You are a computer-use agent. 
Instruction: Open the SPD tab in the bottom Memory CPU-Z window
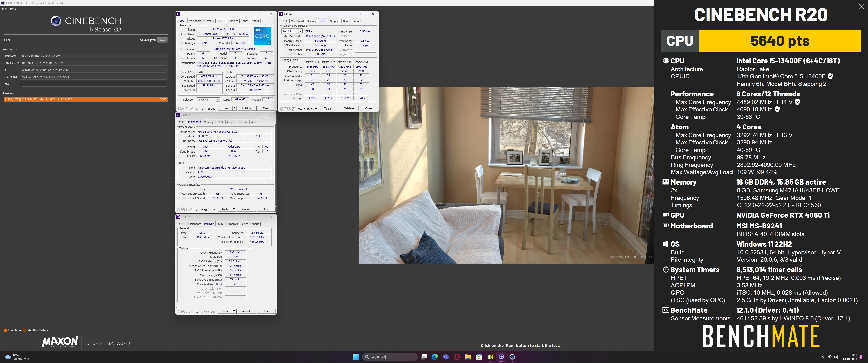(220, 224)
